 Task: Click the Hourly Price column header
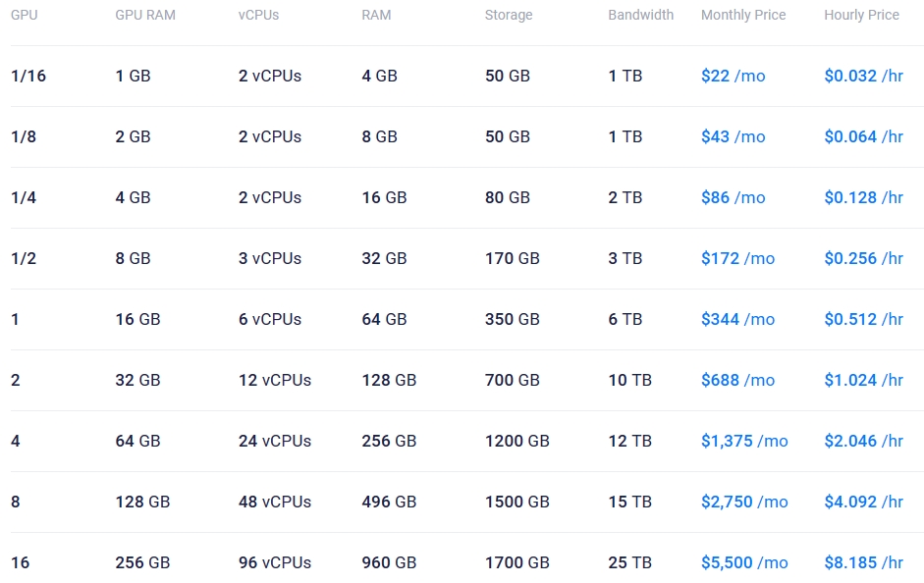click(x=861, y=15)
